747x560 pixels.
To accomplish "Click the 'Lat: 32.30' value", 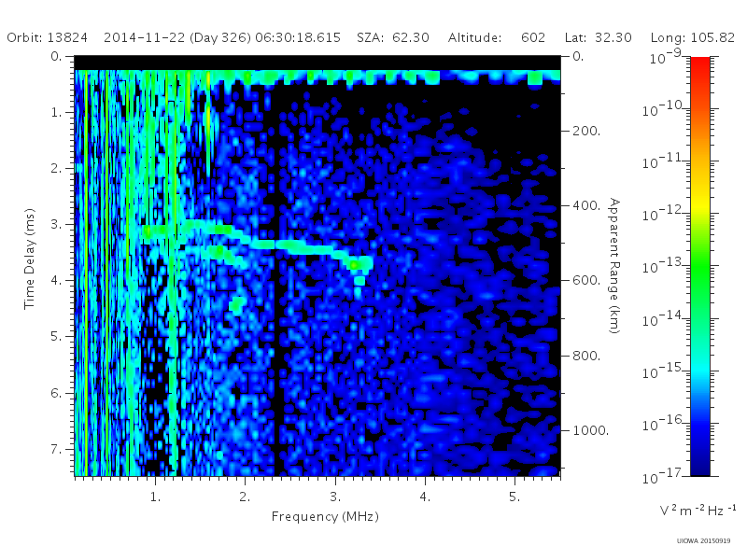I will point(598,37).
